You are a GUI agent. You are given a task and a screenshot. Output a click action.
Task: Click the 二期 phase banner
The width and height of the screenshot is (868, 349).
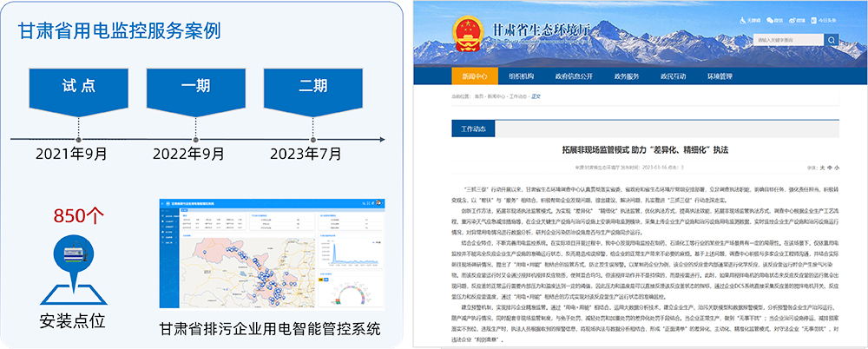[313, 91]
